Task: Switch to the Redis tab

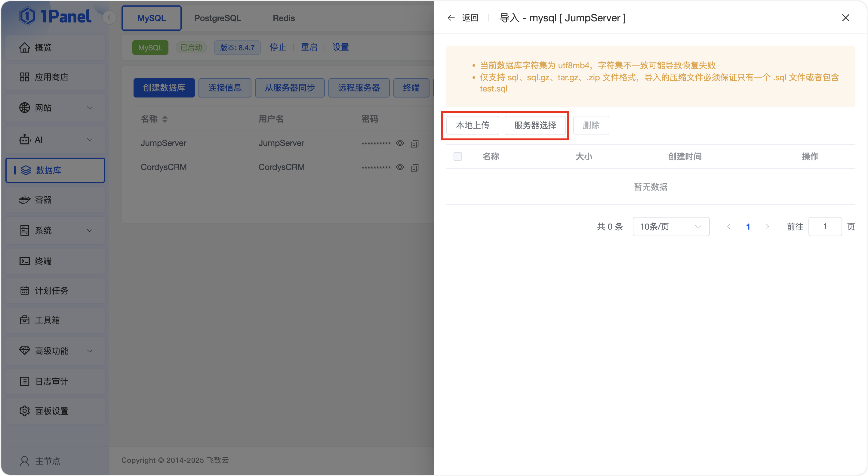Action: (x=284, y=18)
